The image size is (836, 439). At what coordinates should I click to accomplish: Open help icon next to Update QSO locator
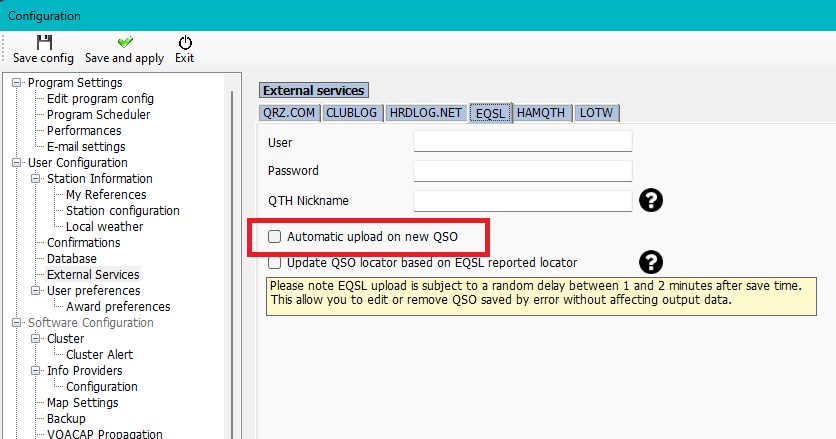pyautogui.click(x=650, y=262)
